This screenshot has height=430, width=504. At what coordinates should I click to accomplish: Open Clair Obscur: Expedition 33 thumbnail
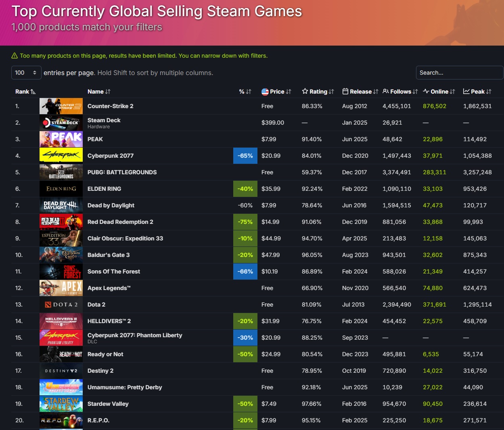[61, 238]
